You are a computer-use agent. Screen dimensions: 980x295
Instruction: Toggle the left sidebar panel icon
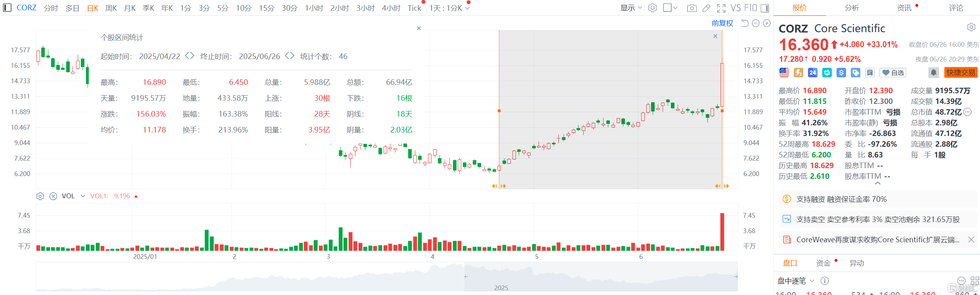coord(7,8)
